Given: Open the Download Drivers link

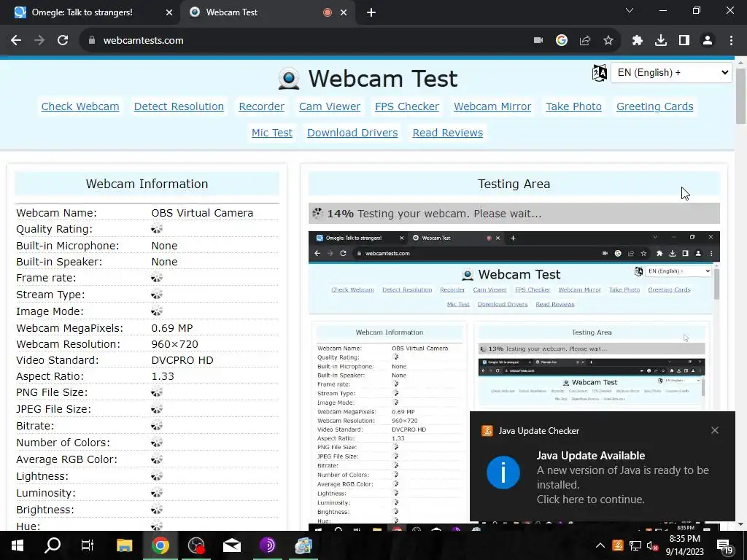Looking at the screenshot, I should coord(352,133).
